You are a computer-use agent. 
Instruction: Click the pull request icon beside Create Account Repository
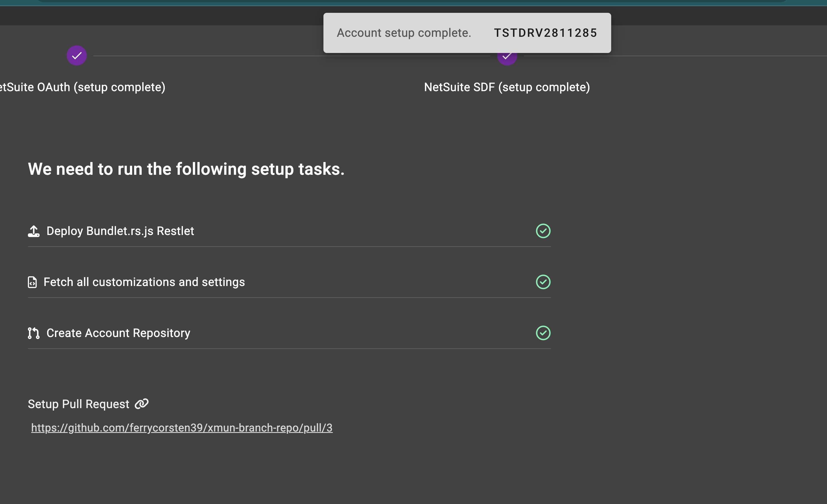tap(33, 333)
